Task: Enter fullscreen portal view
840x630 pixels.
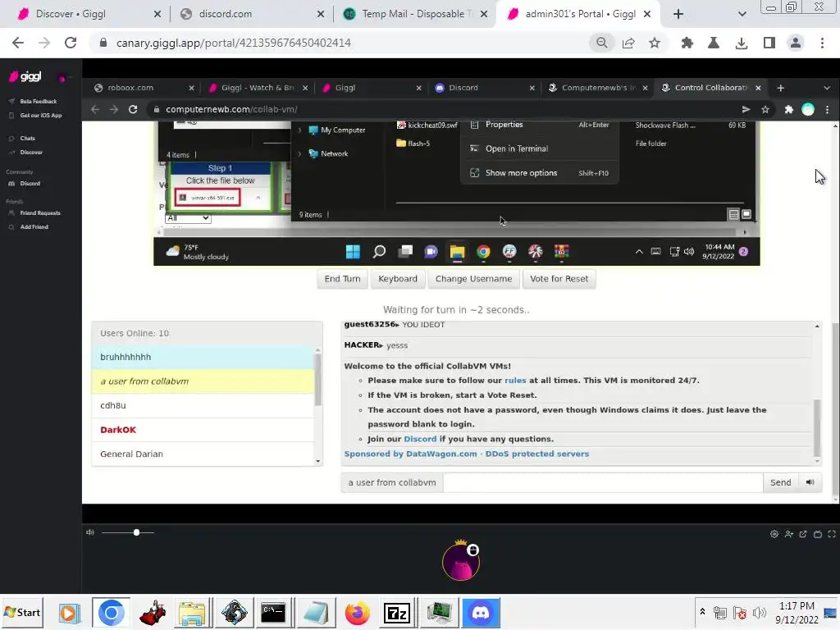Action: [x=832, y=534]
